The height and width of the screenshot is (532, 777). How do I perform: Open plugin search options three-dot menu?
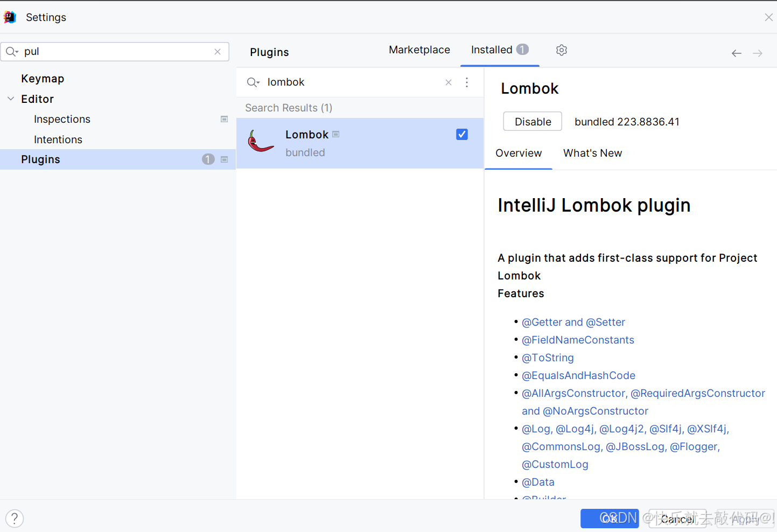coord(467,82)
